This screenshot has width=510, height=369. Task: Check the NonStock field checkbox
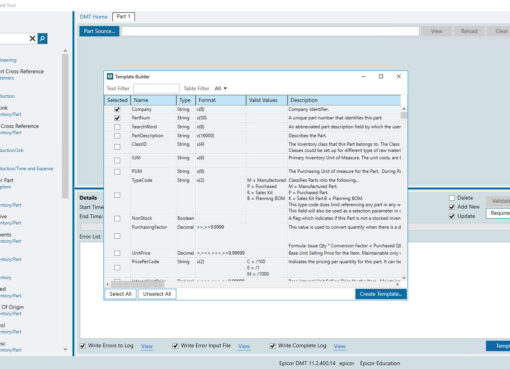point(117,219)
